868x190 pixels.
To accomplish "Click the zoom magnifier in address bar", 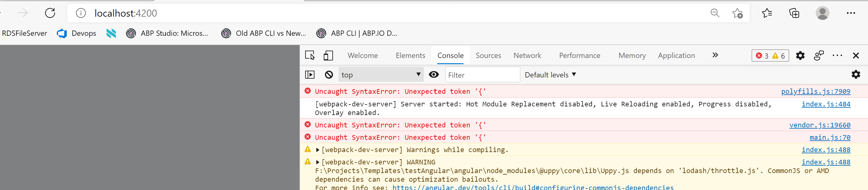I will (715, 13).
